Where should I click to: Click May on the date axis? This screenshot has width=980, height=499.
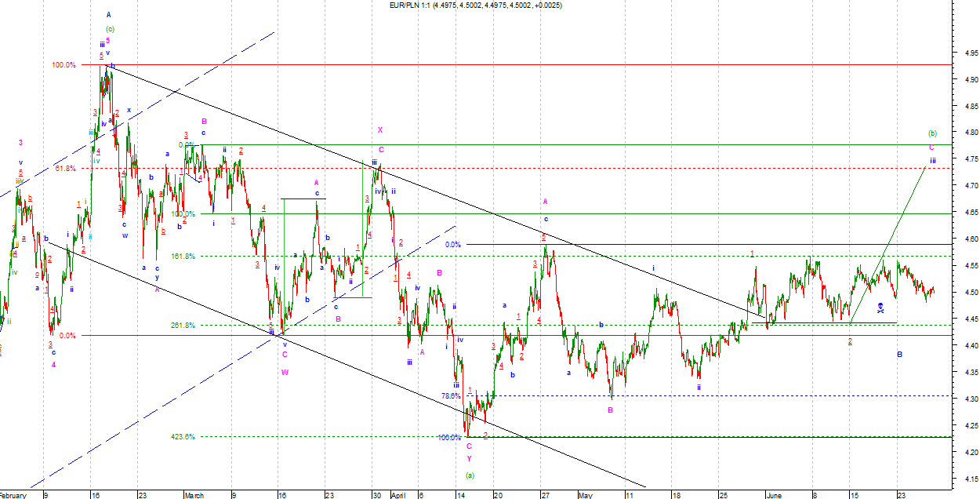click(x=586, y=495)
